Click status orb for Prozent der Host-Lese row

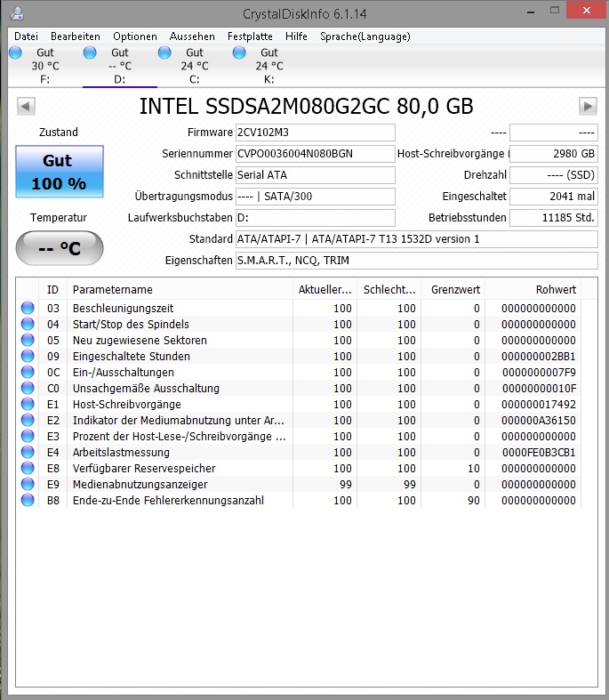(x=28, y=436)
